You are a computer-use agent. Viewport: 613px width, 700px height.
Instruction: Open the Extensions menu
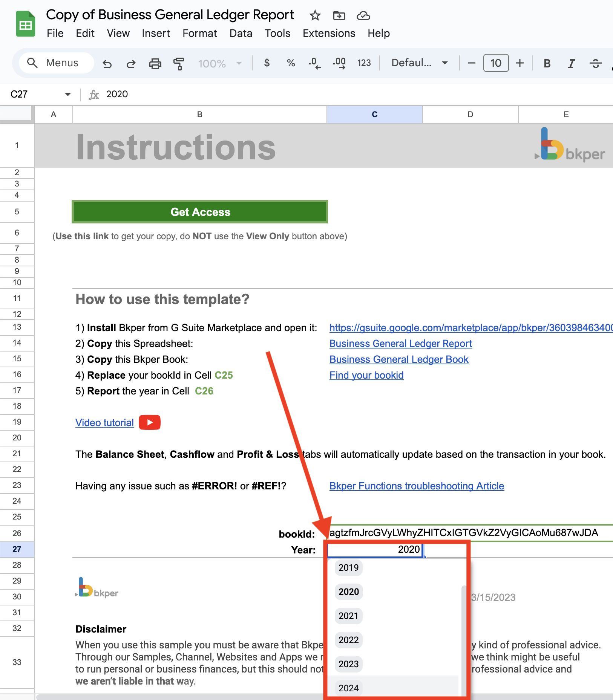pos(328,33)
